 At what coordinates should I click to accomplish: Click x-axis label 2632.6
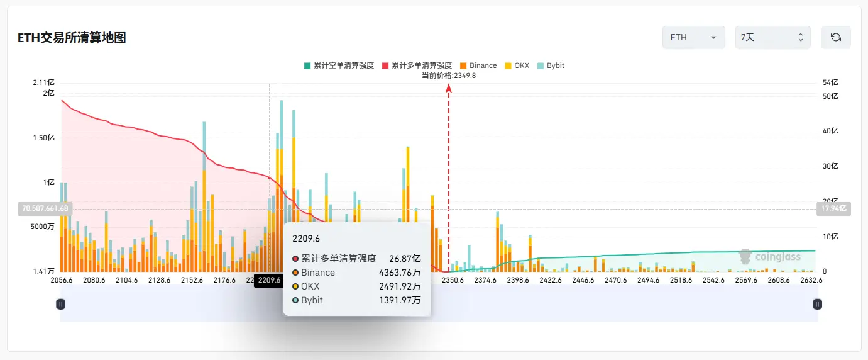[811, 281]
